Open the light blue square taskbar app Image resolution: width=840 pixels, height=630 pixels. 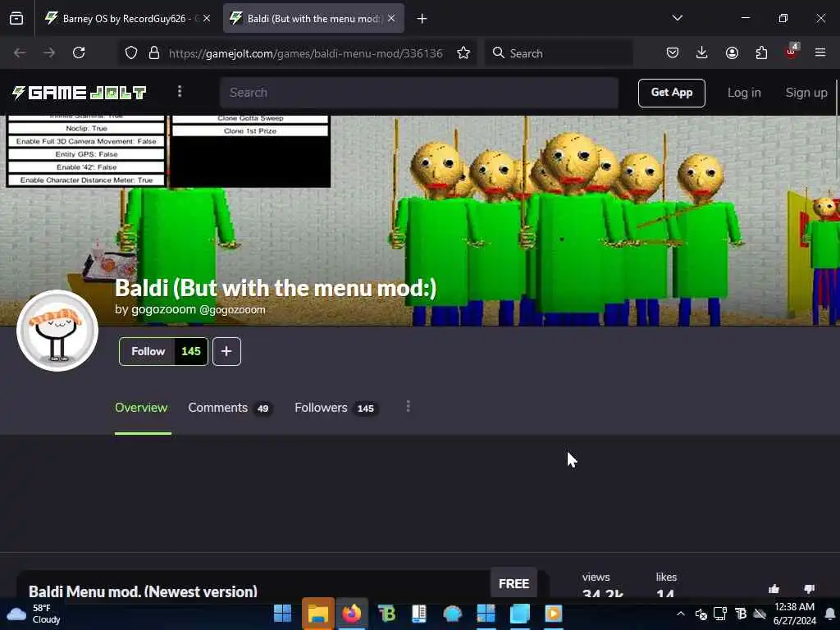(x=519, y=614)
